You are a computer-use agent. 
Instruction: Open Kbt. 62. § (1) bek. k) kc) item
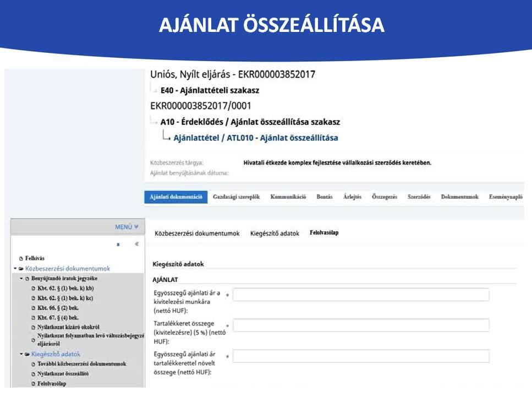65,298
